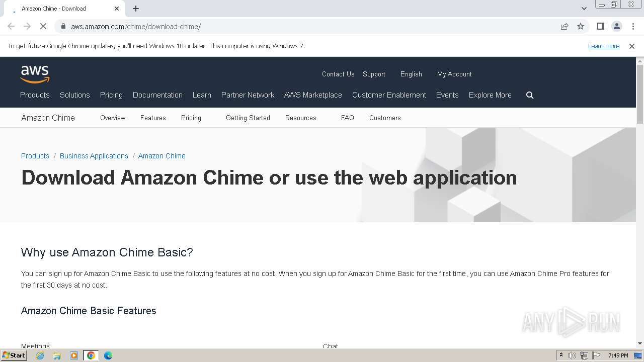The image size is (644, 362).
Task: Open network status tray icon
Action: 584,355
